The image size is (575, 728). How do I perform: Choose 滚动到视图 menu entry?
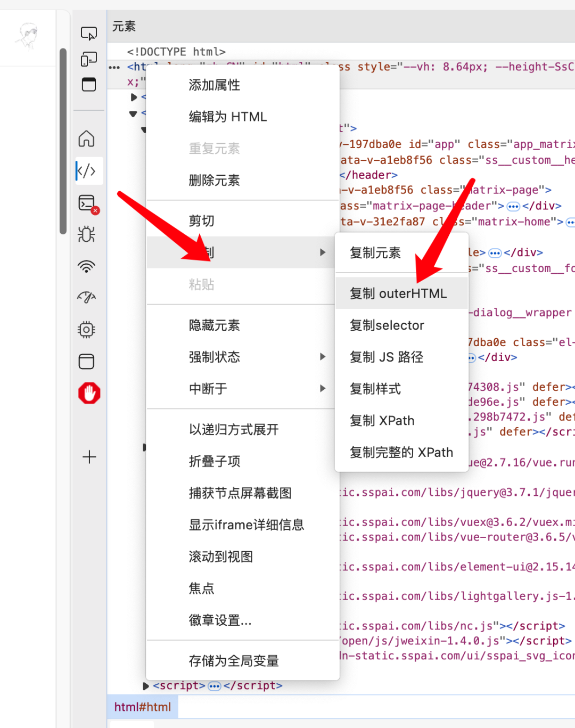tap(243, 557)
